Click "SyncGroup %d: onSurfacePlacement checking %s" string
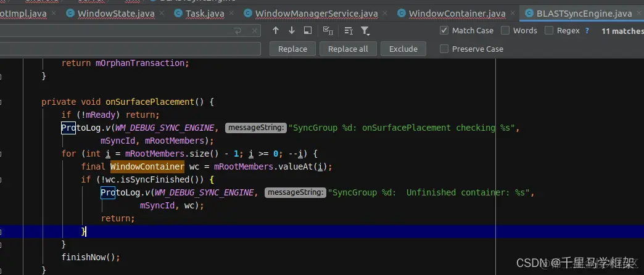The width and height of the screenshot is (644, 275). 402,128
